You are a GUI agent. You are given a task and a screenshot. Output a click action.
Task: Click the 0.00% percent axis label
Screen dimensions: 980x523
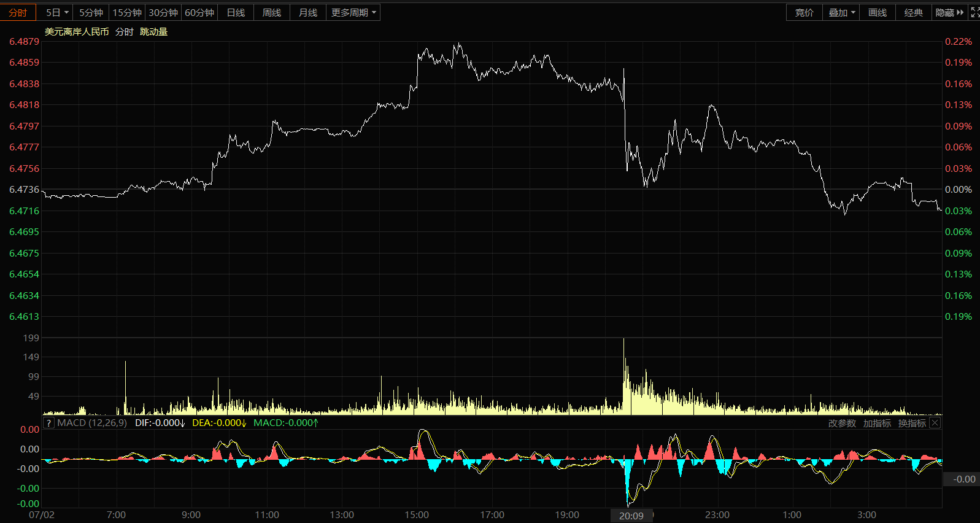pos(959,190)
